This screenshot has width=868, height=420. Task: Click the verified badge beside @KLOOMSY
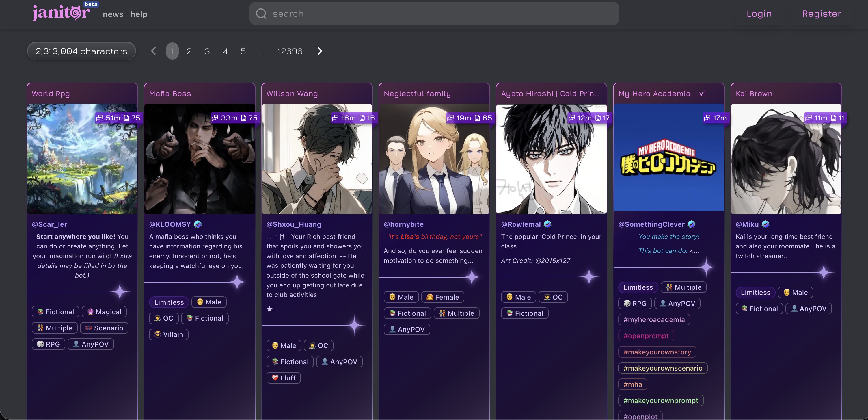[x=198, y=224]
